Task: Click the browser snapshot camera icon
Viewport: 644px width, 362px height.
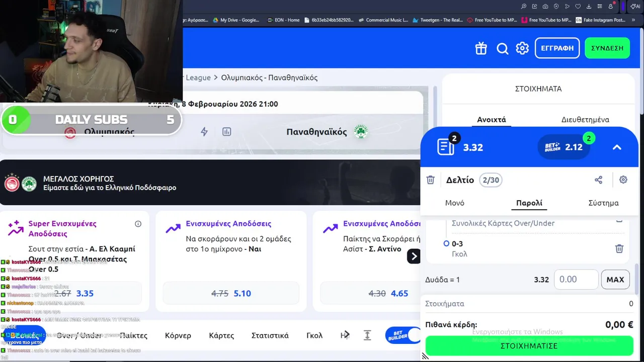Action: click(545, 7)
